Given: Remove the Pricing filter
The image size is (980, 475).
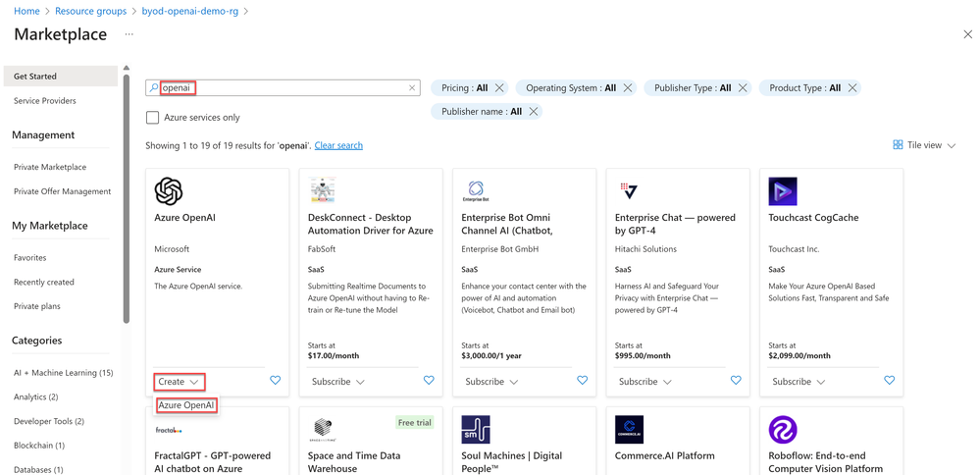Looking at the screenshot, I should [x=499, y=88].
